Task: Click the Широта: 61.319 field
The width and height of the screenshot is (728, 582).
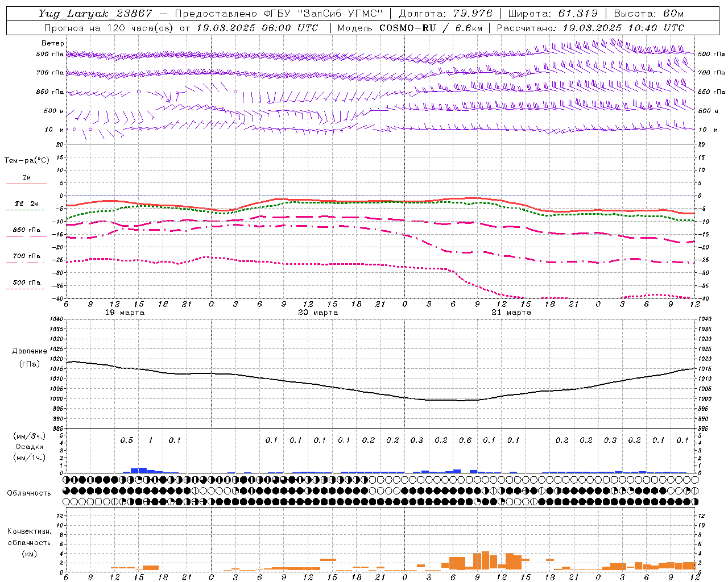Action: pyautogui.click(x=553, y=14)
